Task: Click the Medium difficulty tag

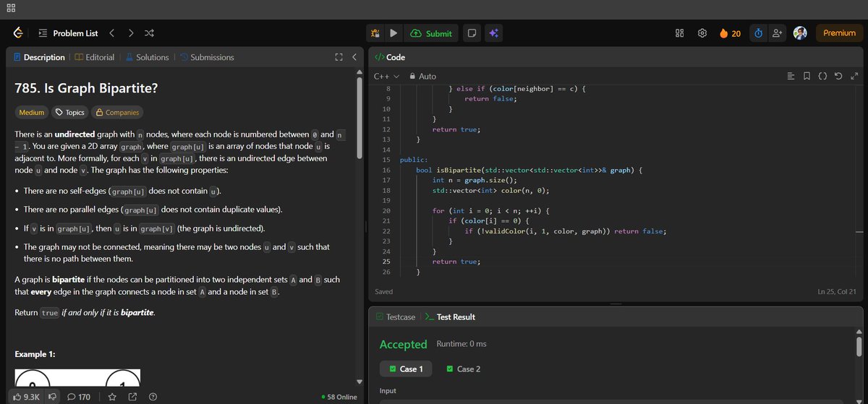Action: click(x=31, y=112)
